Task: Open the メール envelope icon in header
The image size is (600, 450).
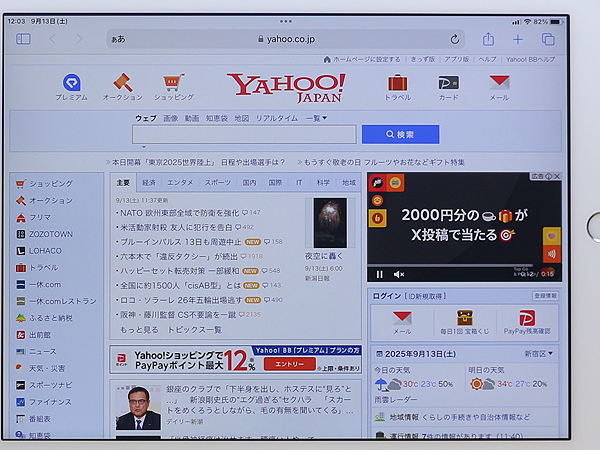Action: [499, 83]
